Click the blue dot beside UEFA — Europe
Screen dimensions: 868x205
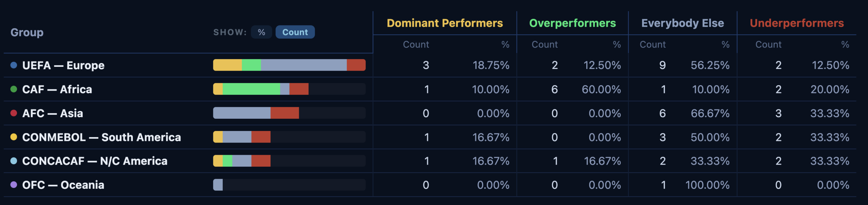coord(14,65)
